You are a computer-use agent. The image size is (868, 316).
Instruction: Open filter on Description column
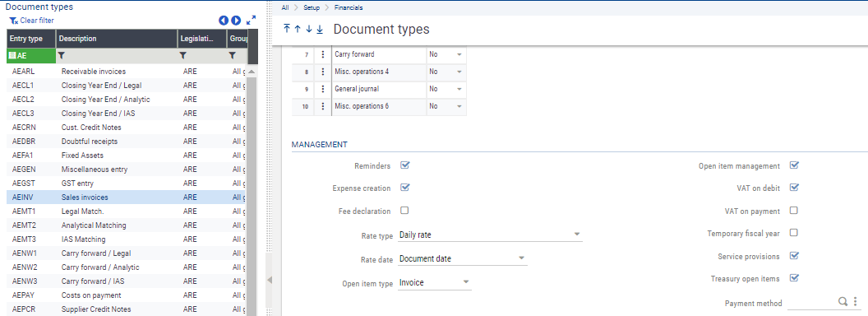pyautogui.click(x=62, y=55)
